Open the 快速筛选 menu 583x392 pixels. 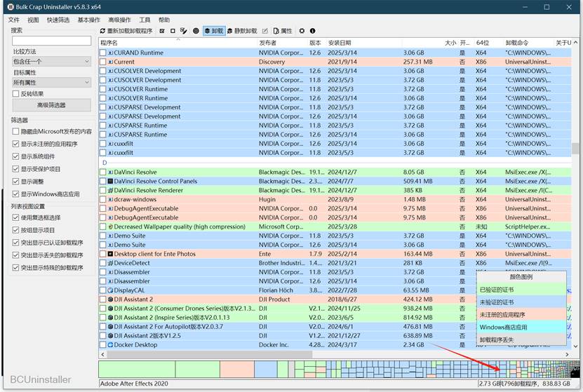58,20
